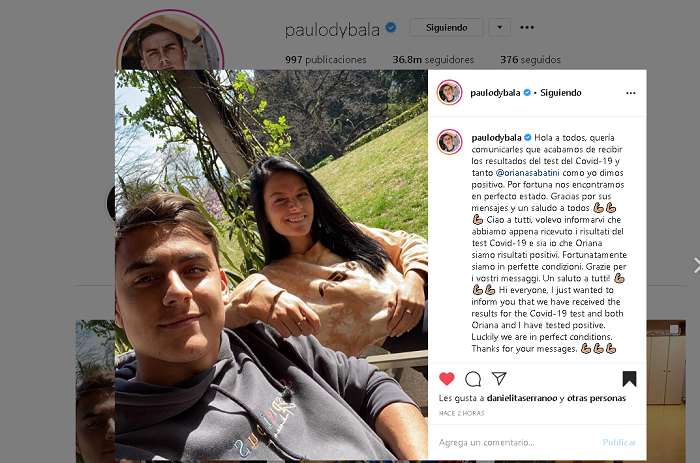Go to next post with right arrow
The image size is (700, 463).
coord(696,265)
